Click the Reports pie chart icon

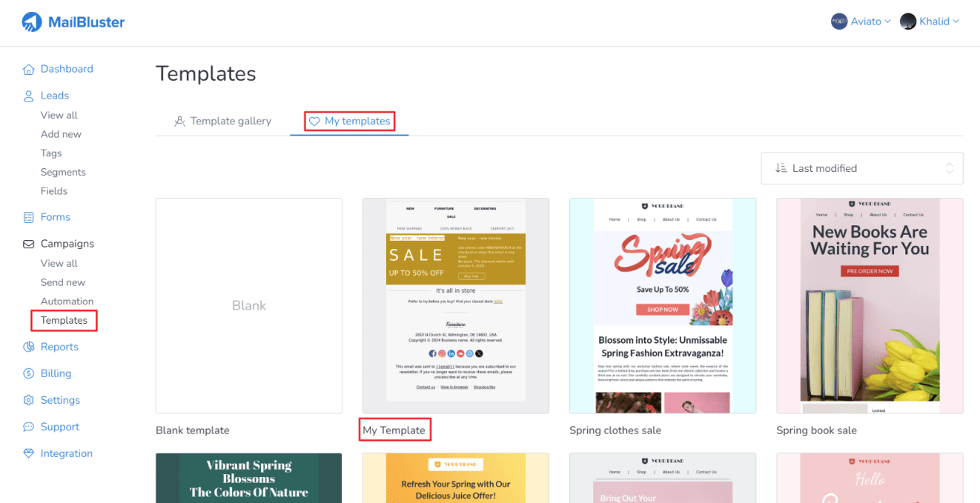29,347
